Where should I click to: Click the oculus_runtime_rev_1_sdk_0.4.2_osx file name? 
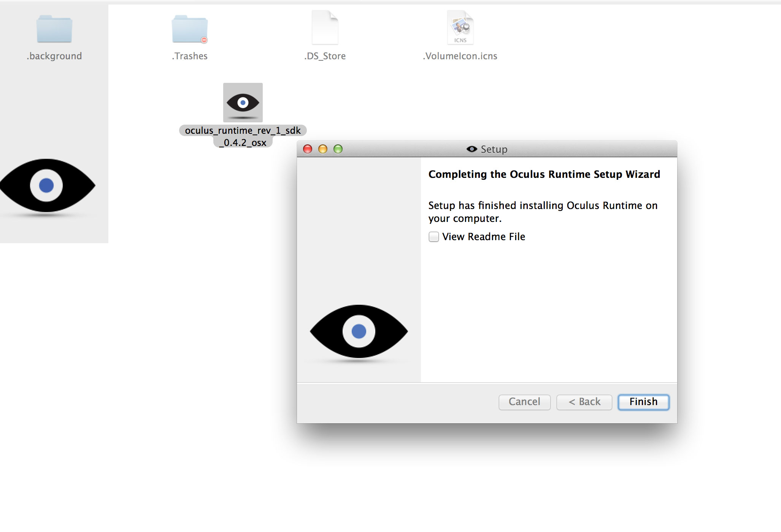(x=243, y=136)
